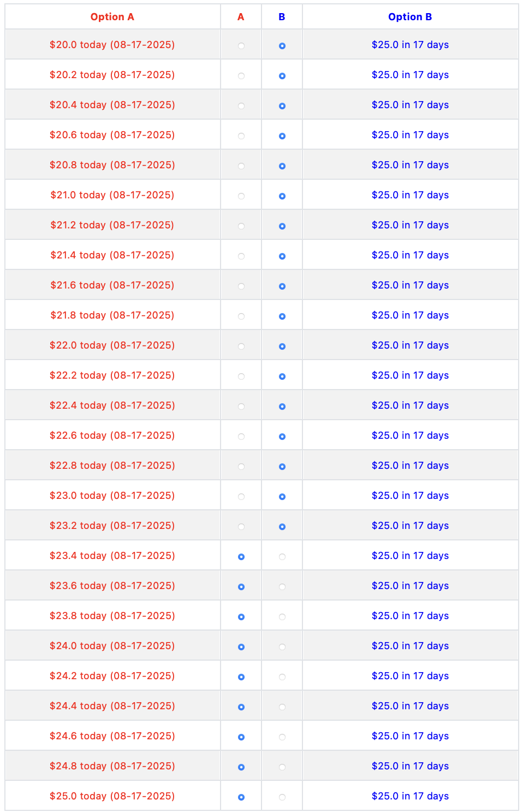The image size is (523, 812).
Task: Select option B for $24.2 today row
Action: (282, 677)
